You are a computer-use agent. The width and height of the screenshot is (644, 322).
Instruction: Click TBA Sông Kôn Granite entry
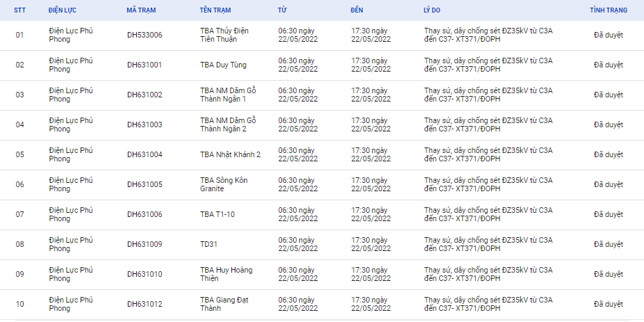click(224, 185)
